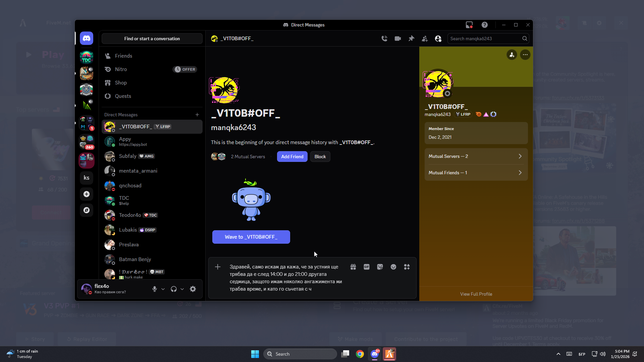Open User Settings gear
The width and height of the screenshot is (644, 362).
click(193, 289)
